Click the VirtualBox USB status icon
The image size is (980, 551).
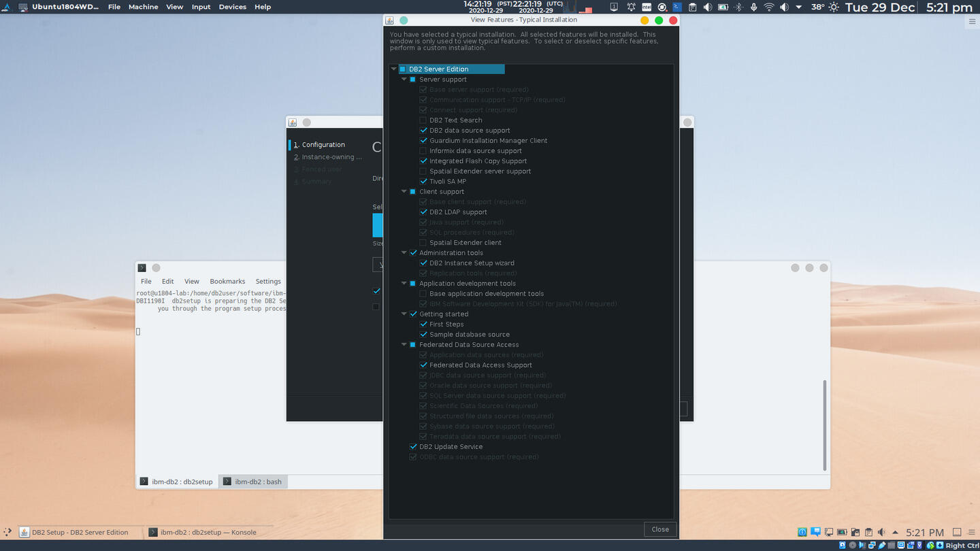coord(882,546)
